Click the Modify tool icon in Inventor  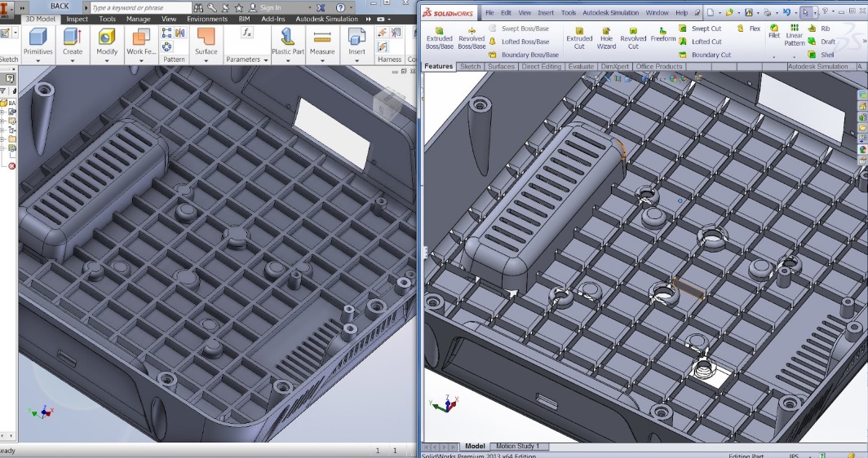click(x=106, y=37)
